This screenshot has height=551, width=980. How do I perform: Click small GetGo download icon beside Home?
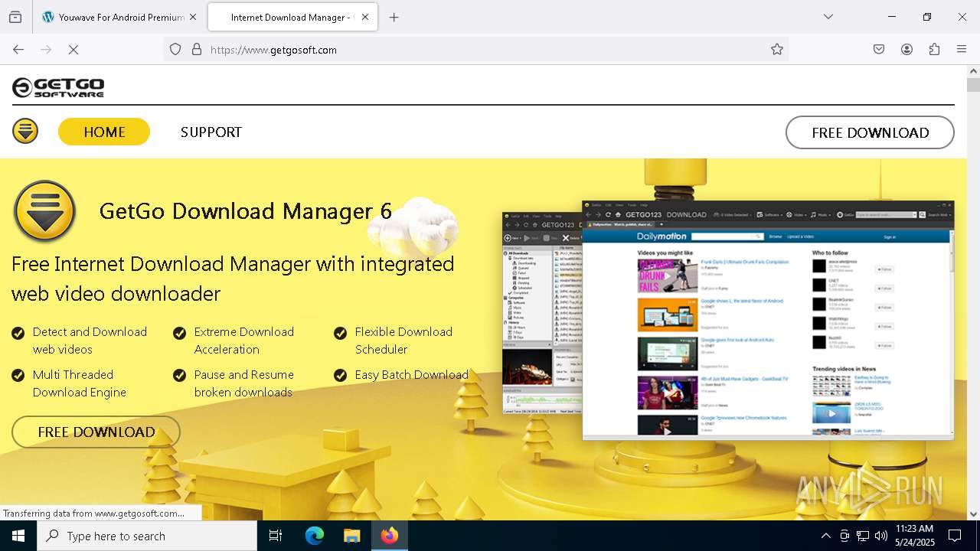click(25, 131)
